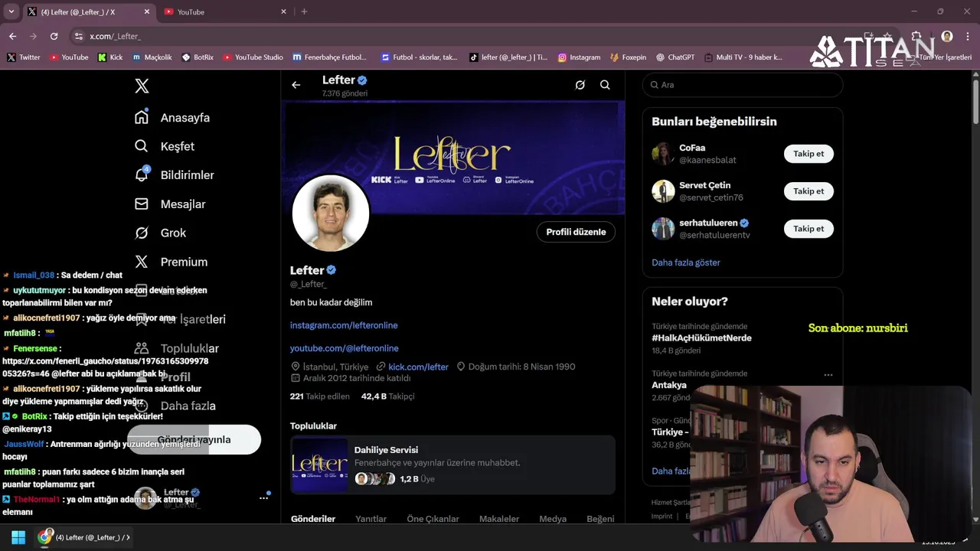Click the Grok sidebar icon

click(142, 233)
